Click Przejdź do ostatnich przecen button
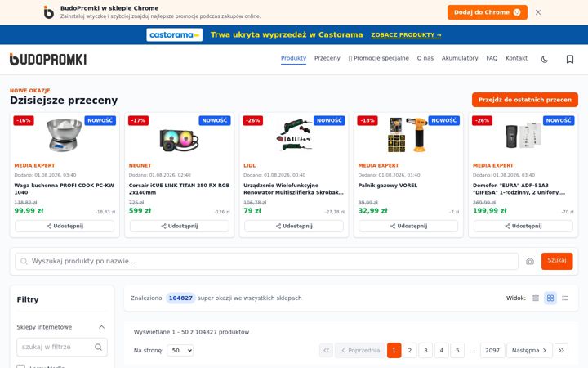This screenshot has height=368, width=588. point(524,100)
